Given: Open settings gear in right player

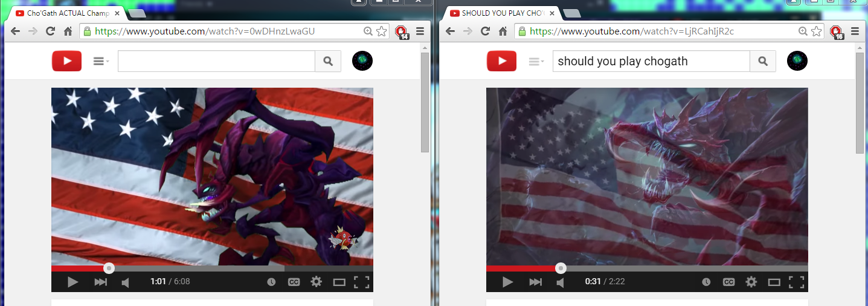Looking at the screenshot, I should 751,282.
